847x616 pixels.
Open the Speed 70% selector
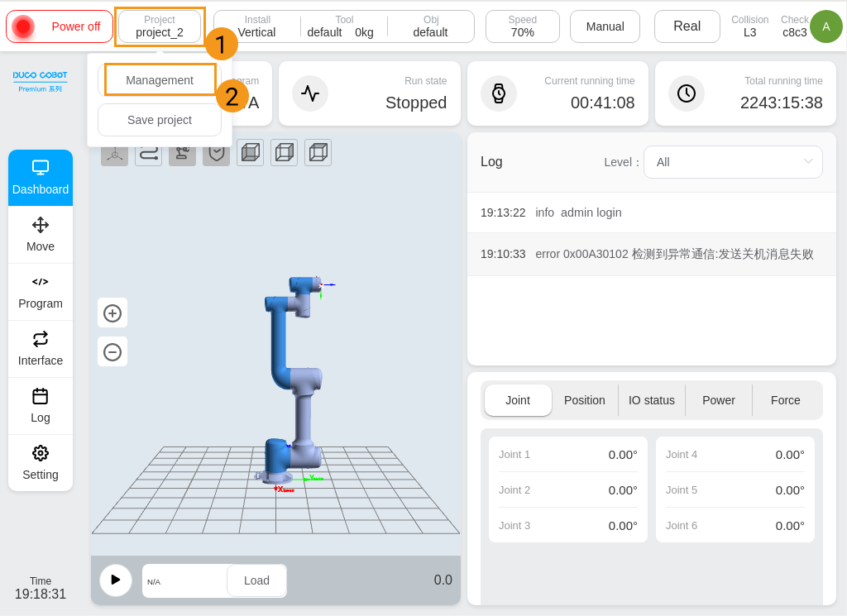522,26
